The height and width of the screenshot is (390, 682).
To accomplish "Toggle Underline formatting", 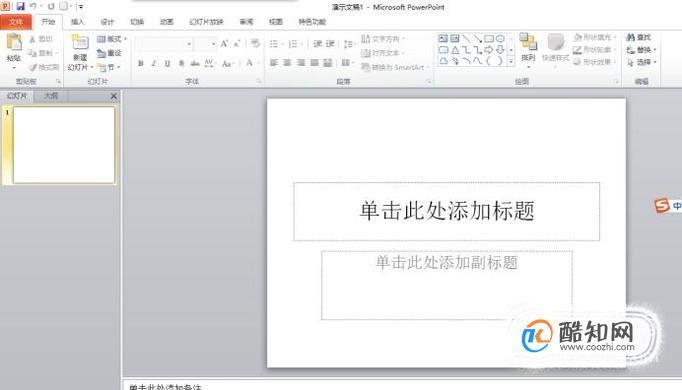I will (167, 63).
